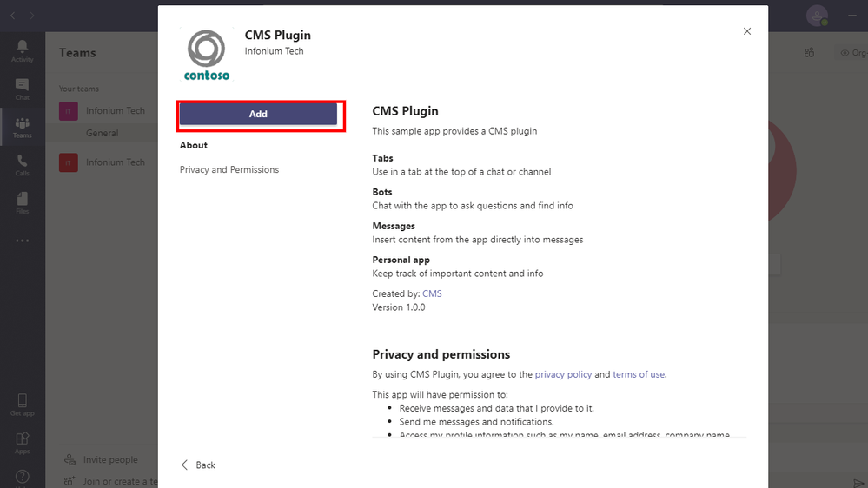Screen dimensions: 868x488
Task: Open the terms of use link
Action: [639, 374]
